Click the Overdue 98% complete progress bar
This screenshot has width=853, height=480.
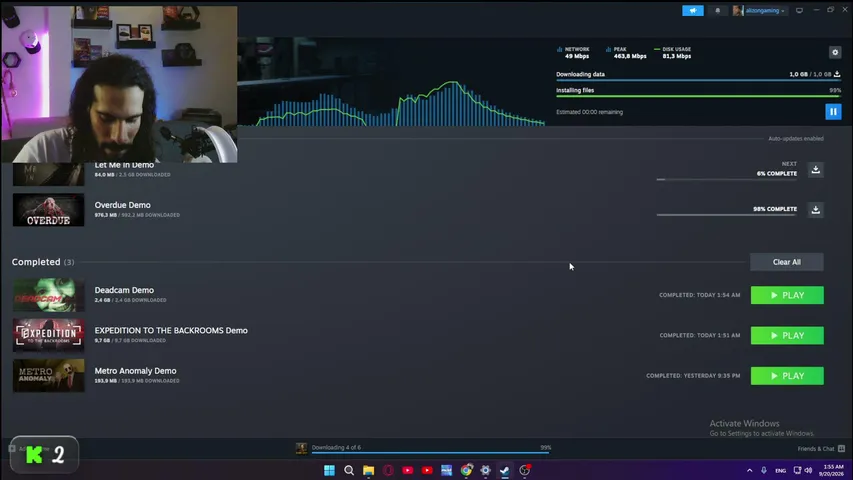pyautogui.click(x=726, y=215)
